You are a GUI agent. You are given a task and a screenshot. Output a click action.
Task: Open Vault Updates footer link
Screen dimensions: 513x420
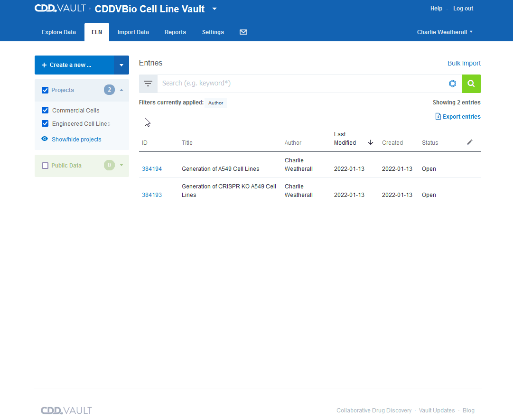[437, 410]
